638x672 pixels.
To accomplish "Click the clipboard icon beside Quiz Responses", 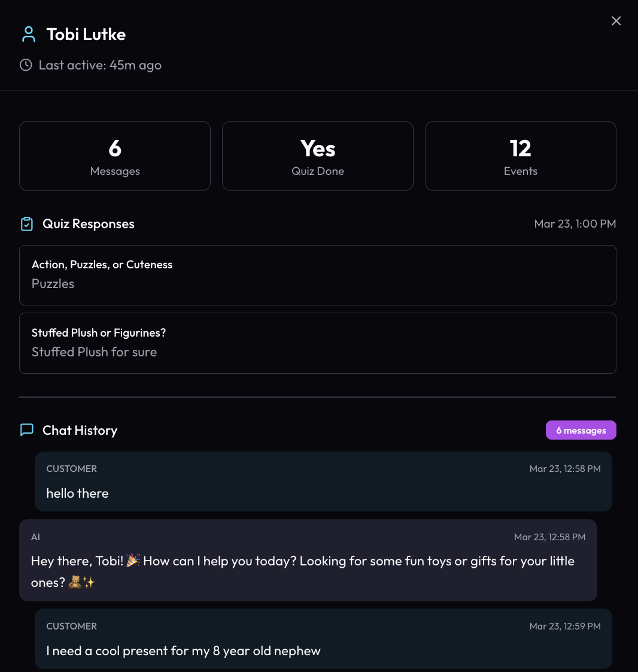I will point(26,223).
